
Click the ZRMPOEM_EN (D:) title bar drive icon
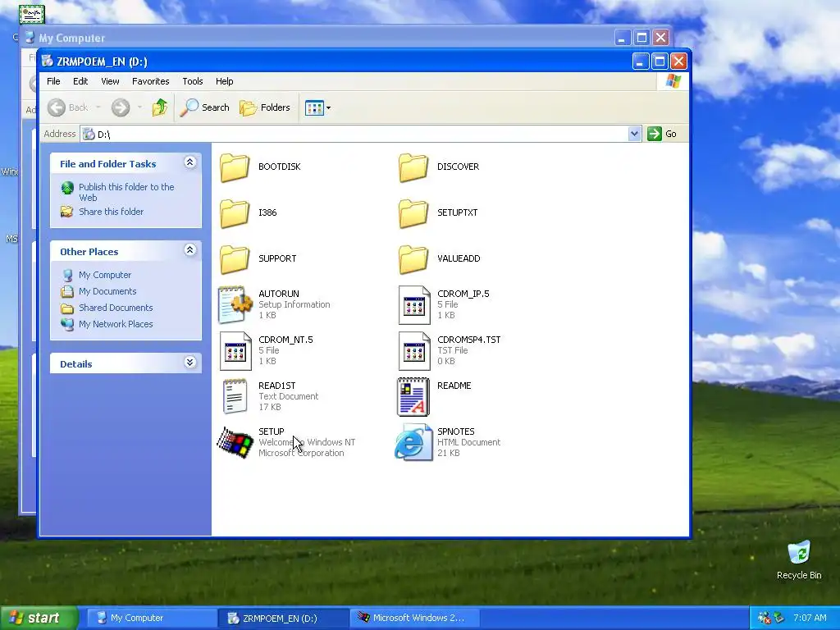(x=48, y=61)
